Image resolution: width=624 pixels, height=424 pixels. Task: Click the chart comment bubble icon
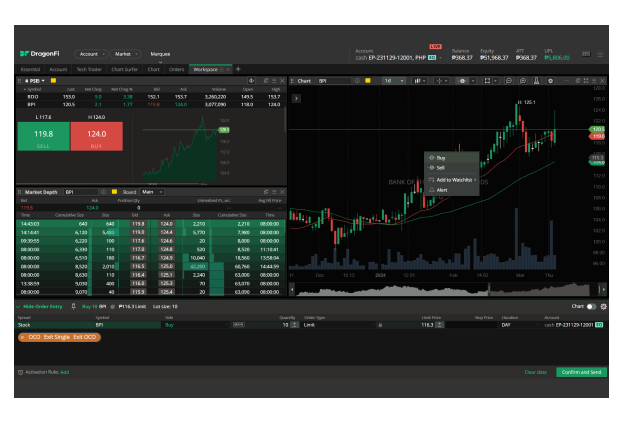click(510, 81)
